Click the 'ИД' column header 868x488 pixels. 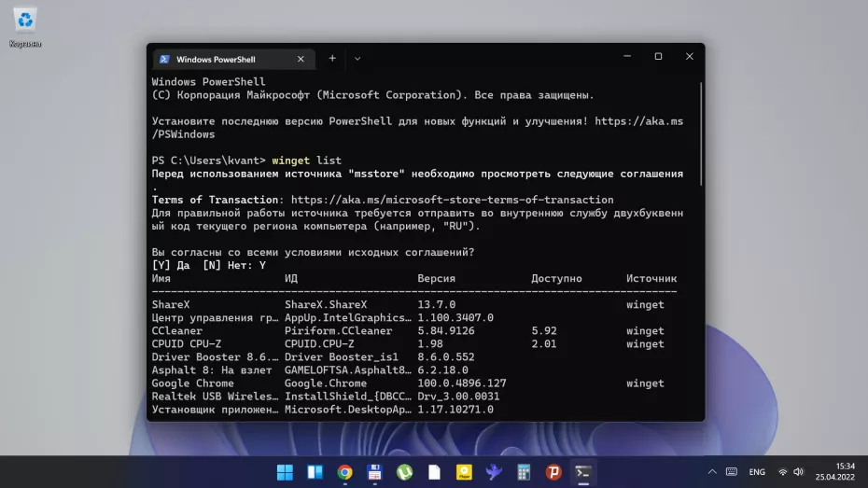pos(291,278)
